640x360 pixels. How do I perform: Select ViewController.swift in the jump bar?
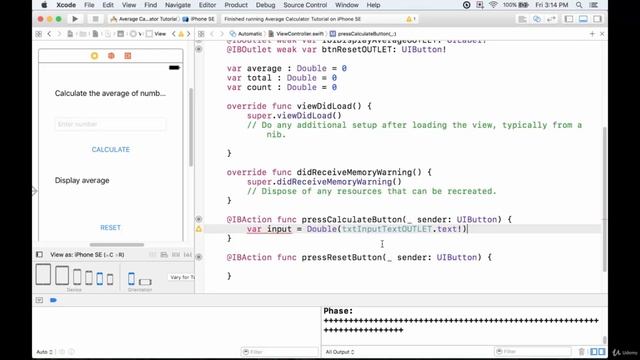pos(296,34)
